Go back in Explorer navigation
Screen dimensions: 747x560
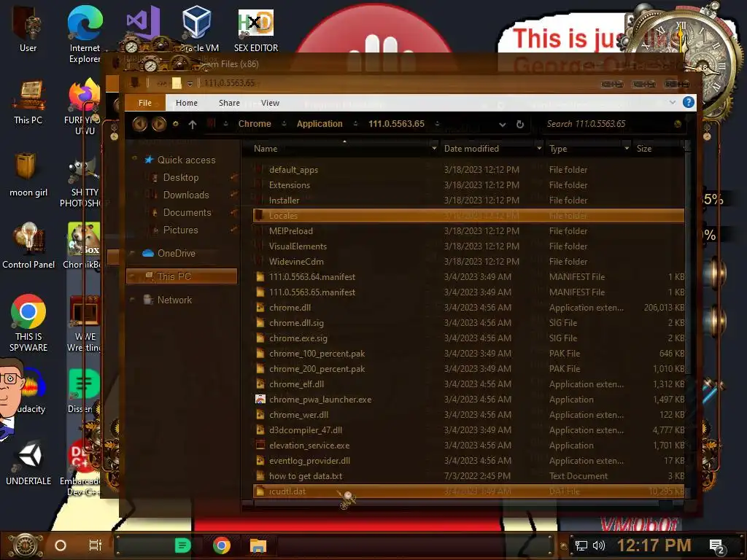[x=139, y=124]
